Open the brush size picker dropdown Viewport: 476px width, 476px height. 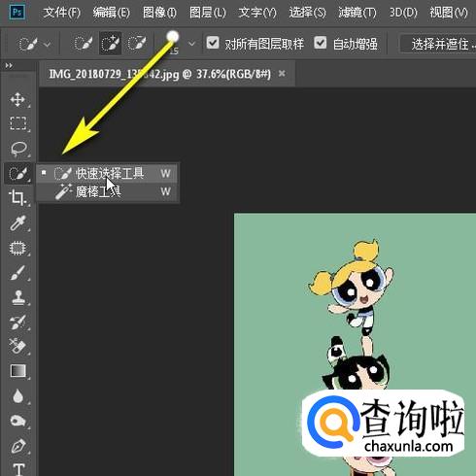(191, 44)
